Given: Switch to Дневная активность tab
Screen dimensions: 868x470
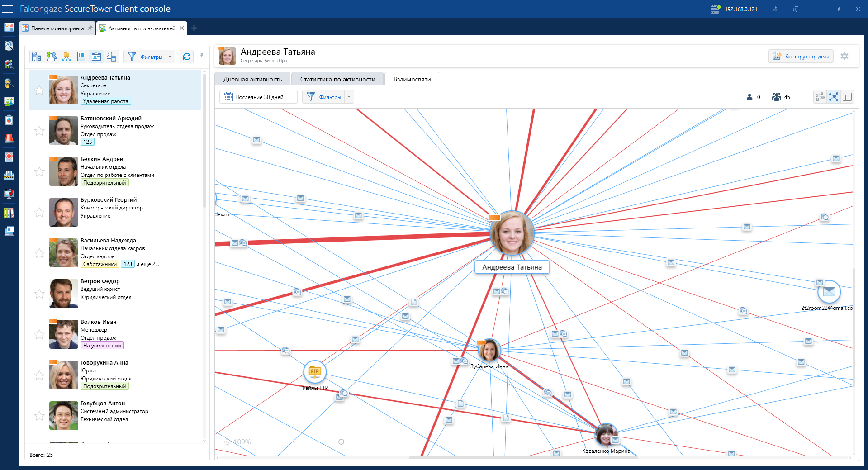Looking at the screenshot, I should (252, 79).
